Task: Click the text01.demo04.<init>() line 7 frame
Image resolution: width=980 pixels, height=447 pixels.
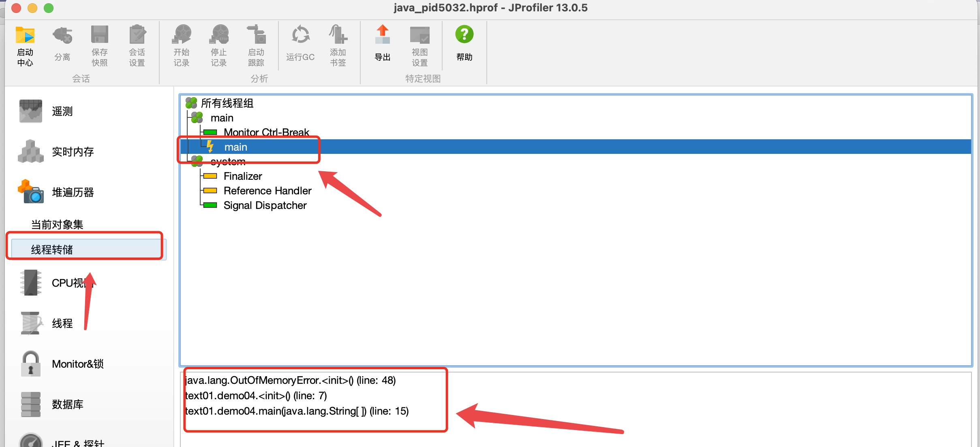Action: click(256, 396)
